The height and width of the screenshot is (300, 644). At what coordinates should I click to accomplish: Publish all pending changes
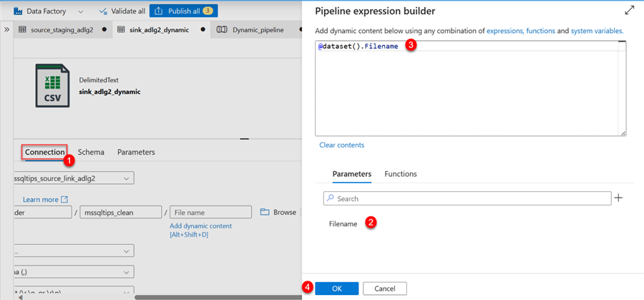[183, 11]
